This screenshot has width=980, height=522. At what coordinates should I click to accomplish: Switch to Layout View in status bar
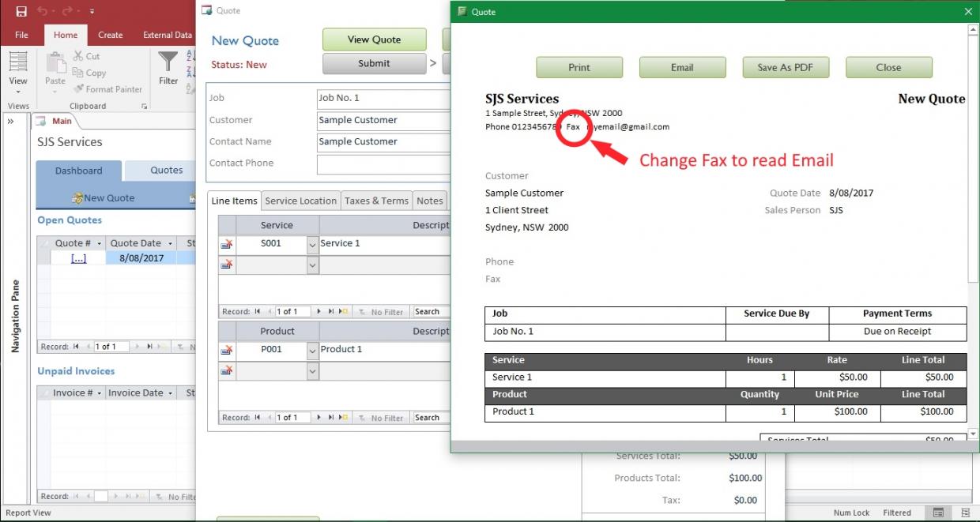pos(964,513)
